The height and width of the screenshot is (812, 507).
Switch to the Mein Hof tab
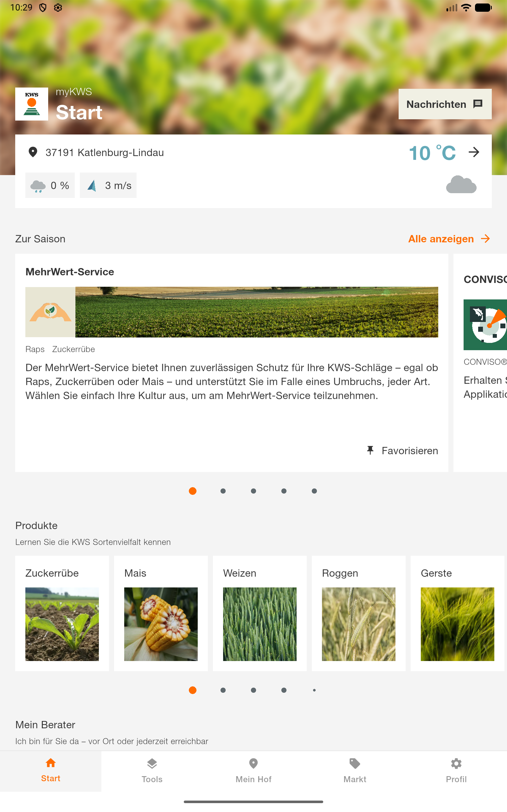[253, 771]
